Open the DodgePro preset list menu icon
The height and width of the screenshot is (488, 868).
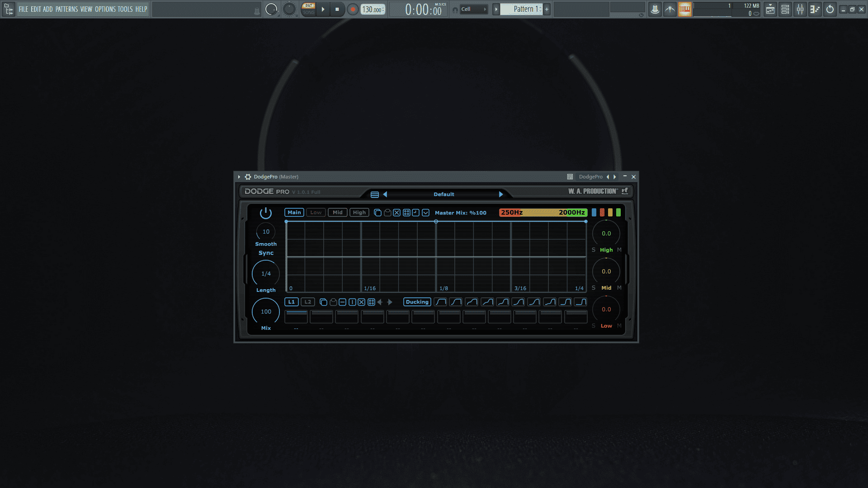click(375, 194)
